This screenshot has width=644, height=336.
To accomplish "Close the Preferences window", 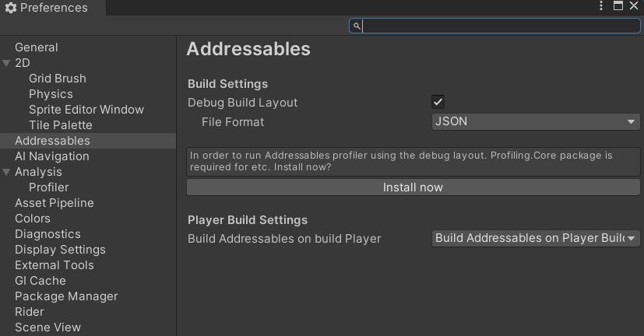I will coord(634,5).
